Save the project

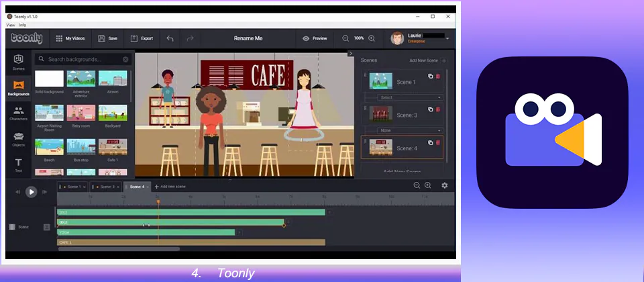pyautogui.click(x=107, y=38)
